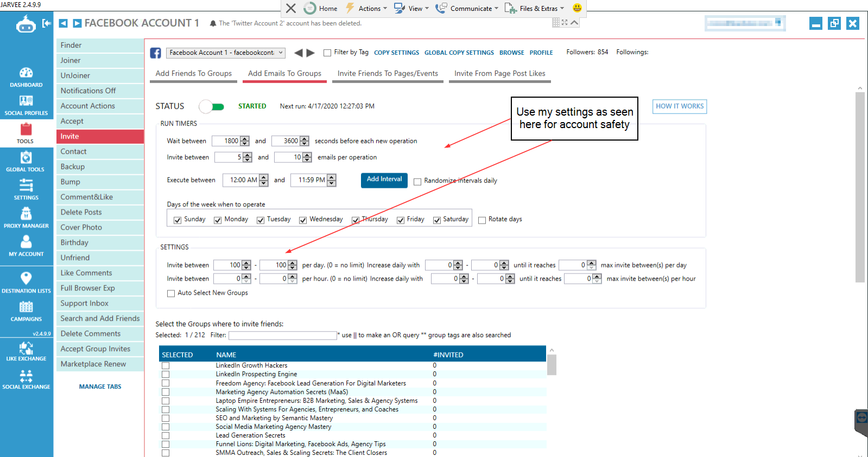Screen dimensions: 868x457
Task: Switch to next account black arrow
Action: 311,53
